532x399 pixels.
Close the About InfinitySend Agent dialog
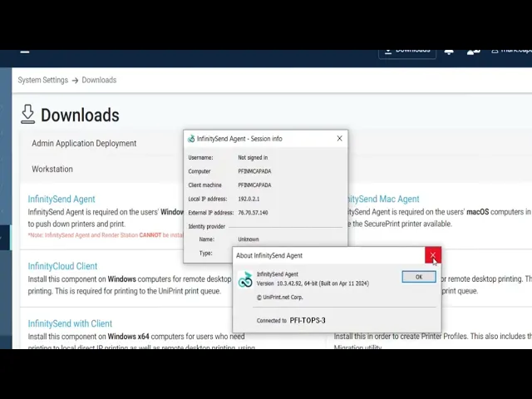tap(433, 255)
